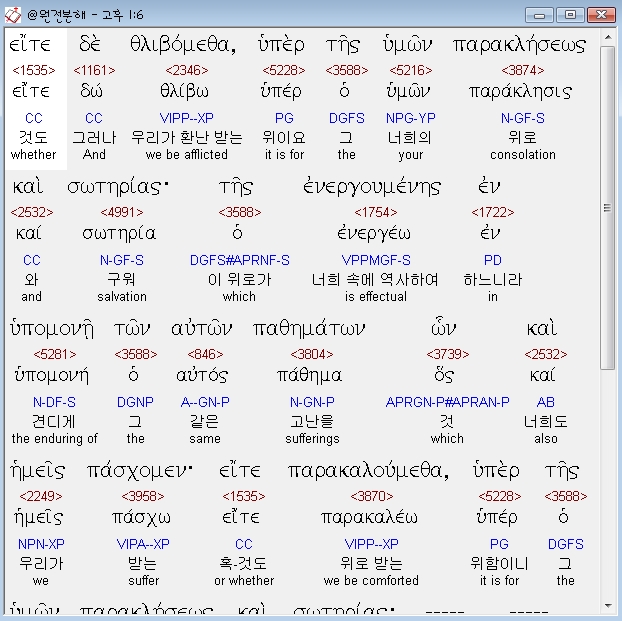
Task: Click the English gloss 'also'
Action: point(546,438)
